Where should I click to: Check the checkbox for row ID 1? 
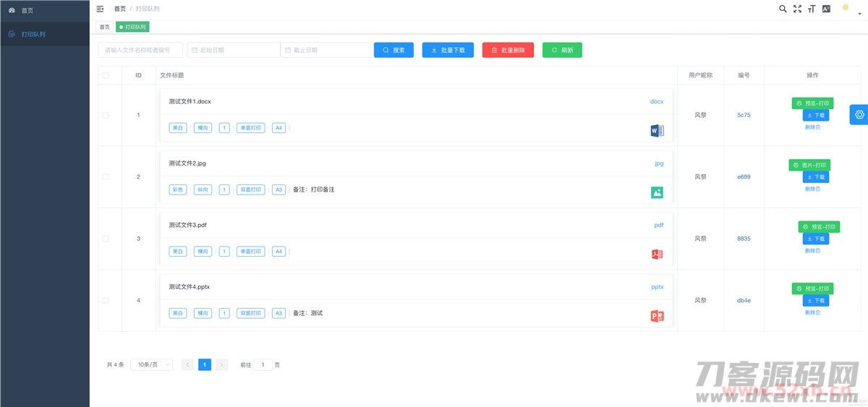click(x=106, y=115)
